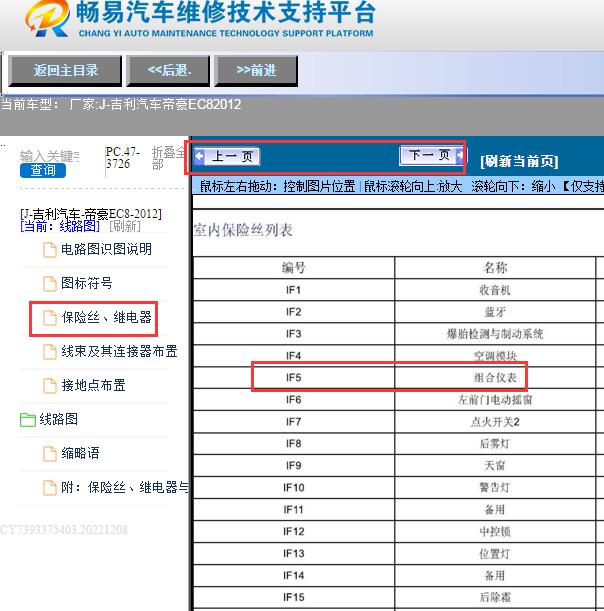The image size is (604, 611).
Task: Expand the 线路图 folder
Action: click(58, 419)
